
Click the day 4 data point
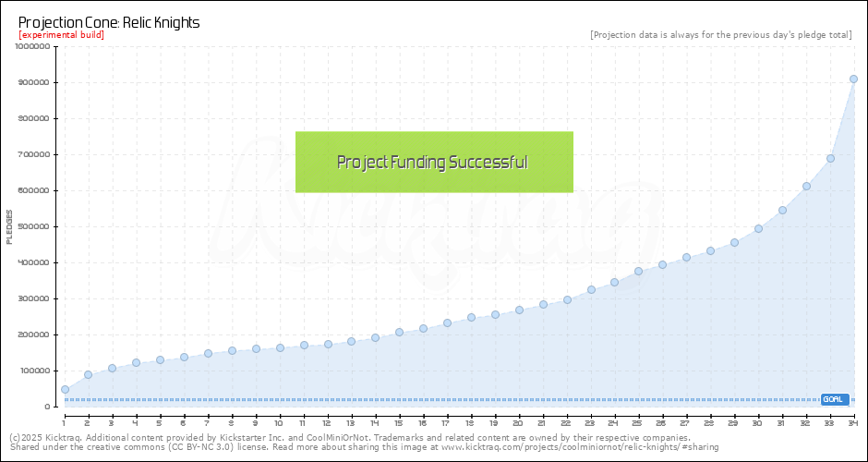coord(136,363)
